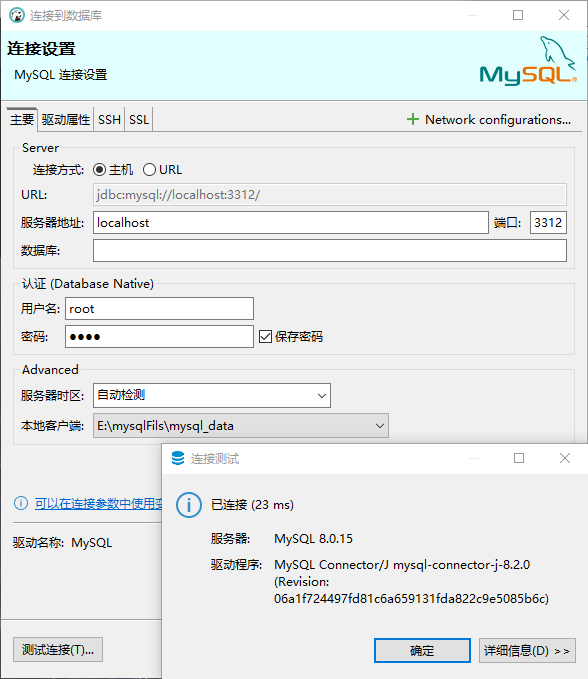588x679 pixels.
Task: Toggle the 保存密码 checkbox
Action: pyautogui.click(x=265, y=336)
